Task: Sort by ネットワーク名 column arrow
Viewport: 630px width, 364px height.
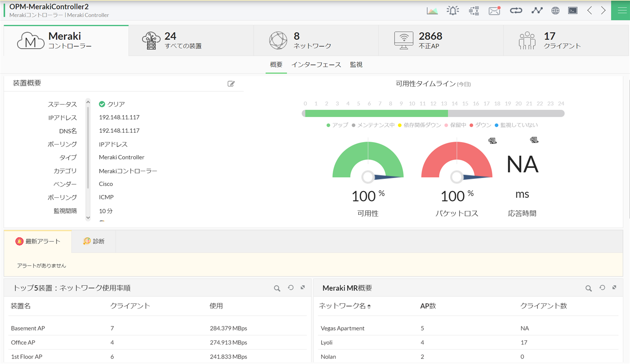Action: coord(369,307)
